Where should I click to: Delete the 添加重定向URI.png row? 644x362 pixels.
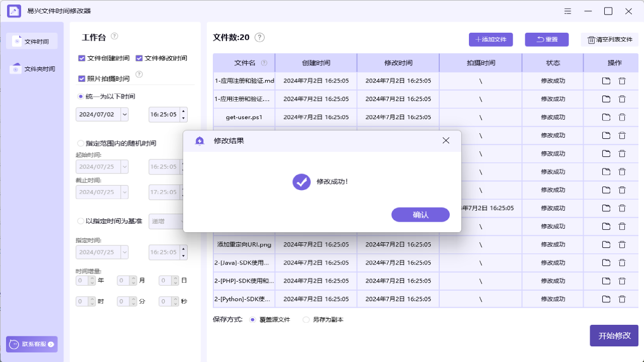click(622, 244)
